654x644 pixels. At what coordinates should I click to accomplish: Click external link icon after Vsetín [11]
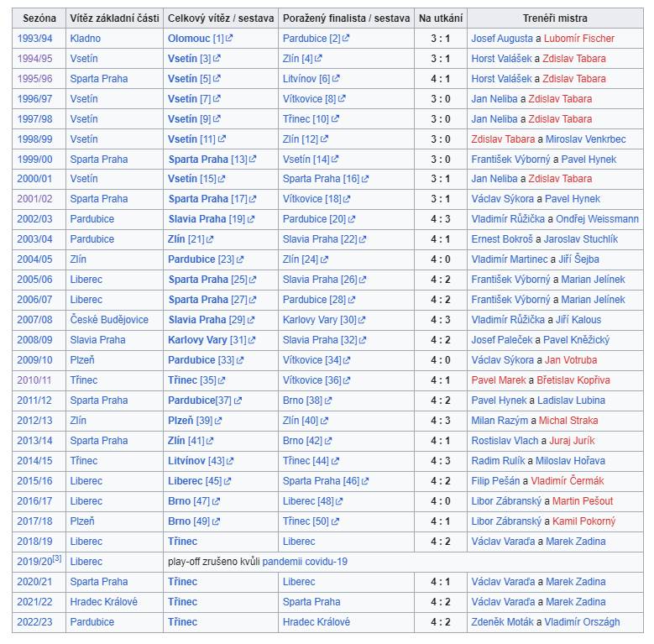[222, 139]
